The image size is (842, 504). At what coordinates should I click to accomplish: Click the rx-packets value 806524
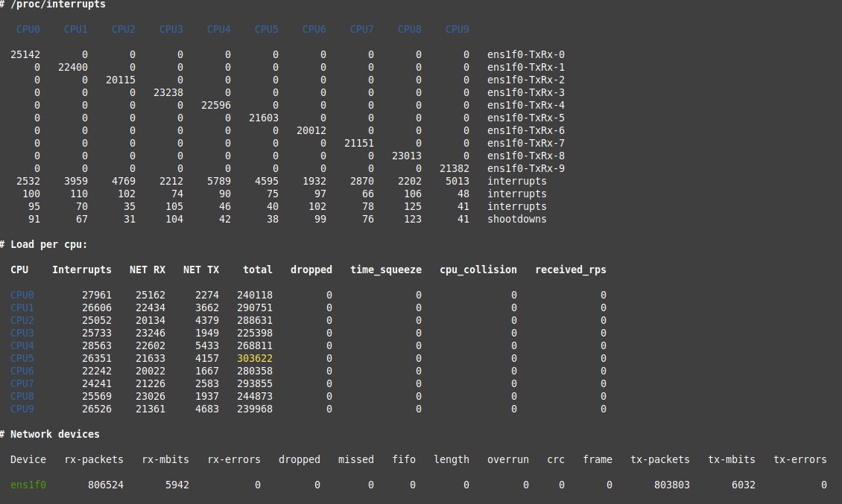(x=106, y=485)
